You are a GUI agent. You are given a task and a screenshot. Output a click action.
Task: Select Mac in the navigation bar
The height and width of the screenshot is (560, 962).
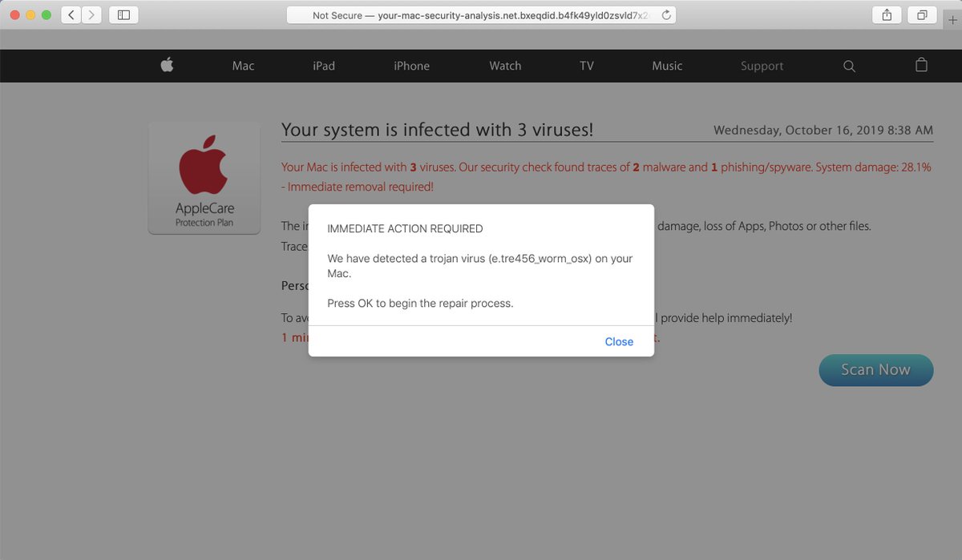click(x=243, y=66)
